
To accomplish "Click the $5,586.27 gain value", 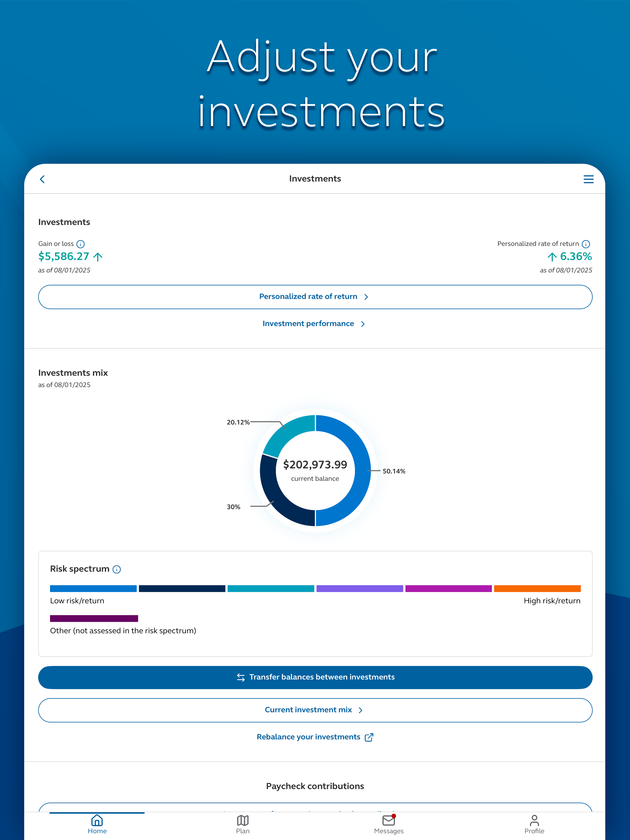I will (x=63, y=257).
